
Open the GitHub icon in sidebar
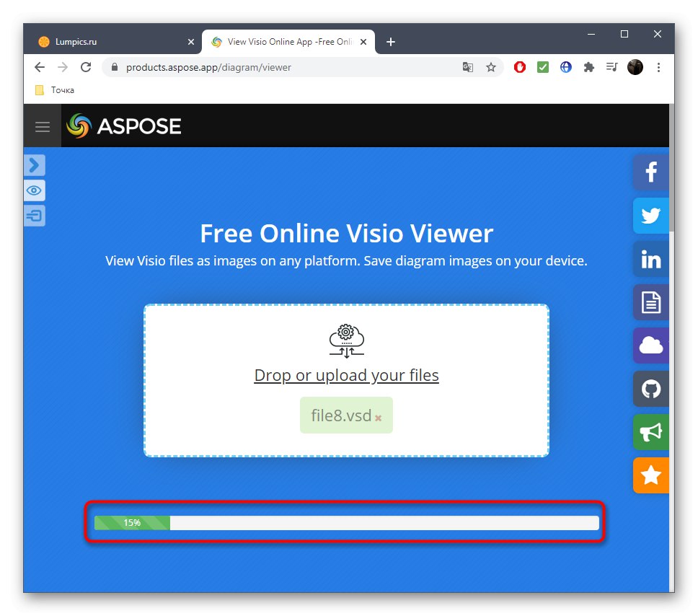[651, 388]
